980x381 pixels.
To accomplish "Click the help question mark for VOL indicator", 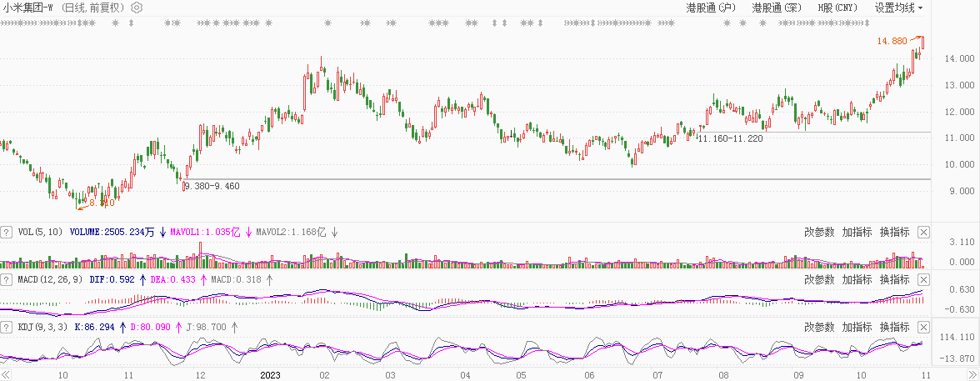I will click(x=7, y=232).
